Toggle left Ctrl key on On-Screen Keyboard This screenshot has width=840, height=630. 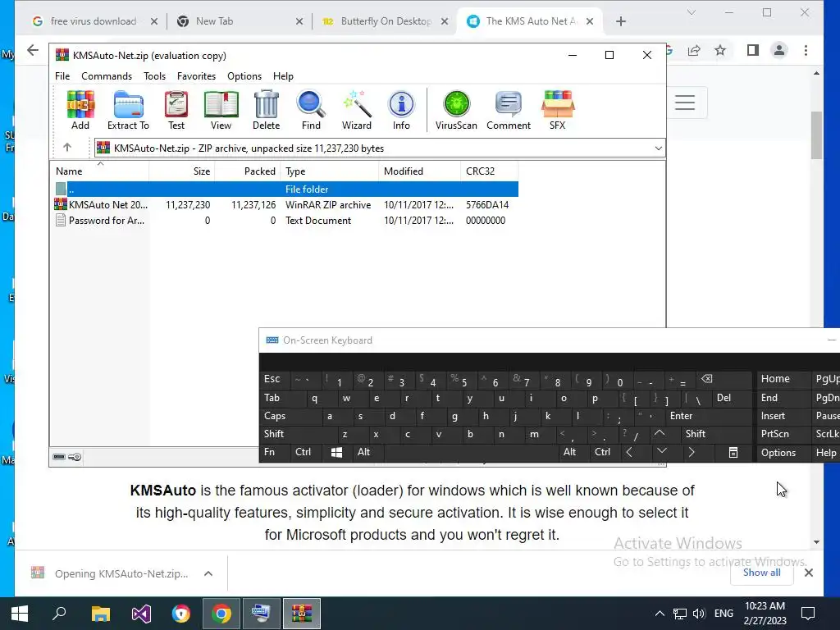coord(305,452)
